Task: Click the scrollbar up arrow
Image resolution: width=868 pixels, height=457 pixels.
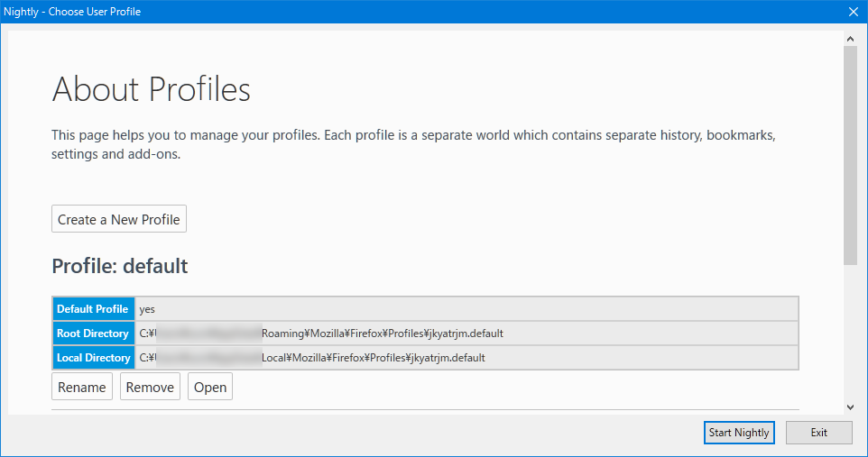Action: 850,39
